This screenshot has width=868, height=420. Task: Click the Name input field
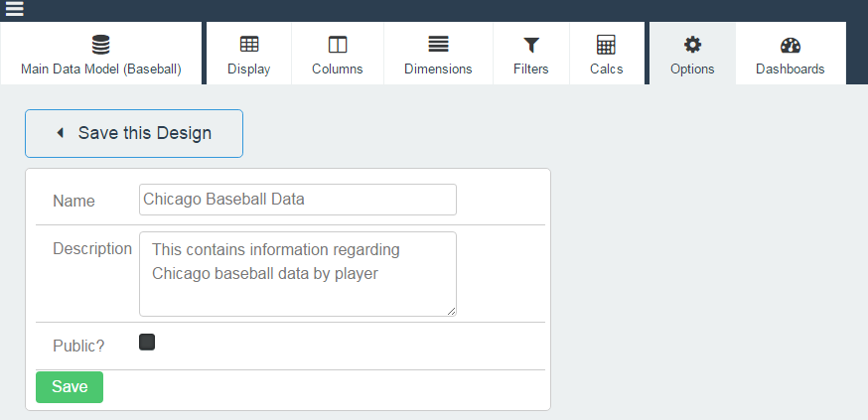pyautogui.click(x=298, y=200)
